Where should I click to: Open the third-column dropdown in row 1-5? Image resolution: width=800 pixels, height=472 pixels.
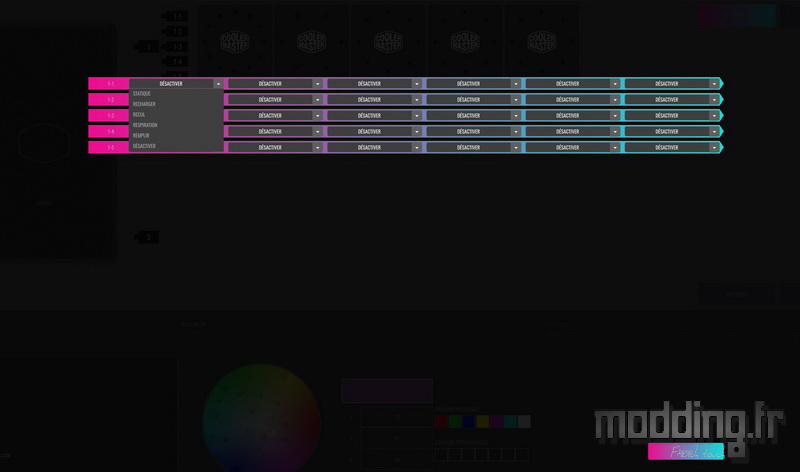pyautogui.click(x=374, y=147)
